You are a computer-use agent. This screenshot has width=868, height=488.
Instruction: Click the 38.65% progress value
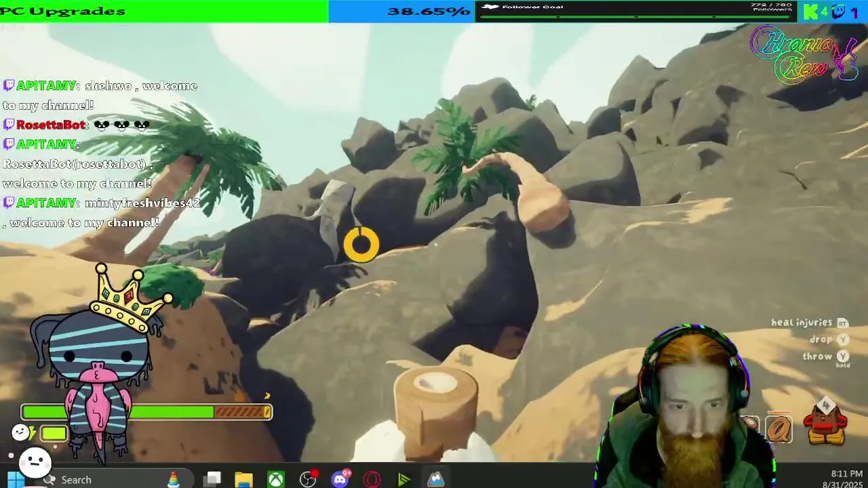(x=429, y=12)
